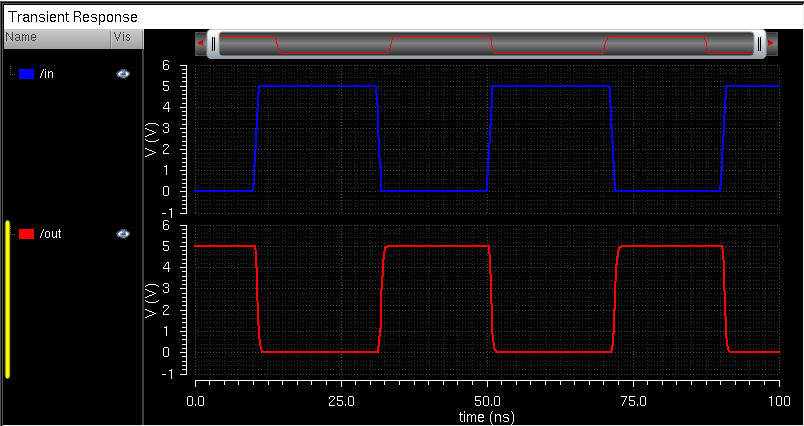The height and width of the screenshot is (426, 804).
Task: Select the /in signal name
Action: pos(48,74)
